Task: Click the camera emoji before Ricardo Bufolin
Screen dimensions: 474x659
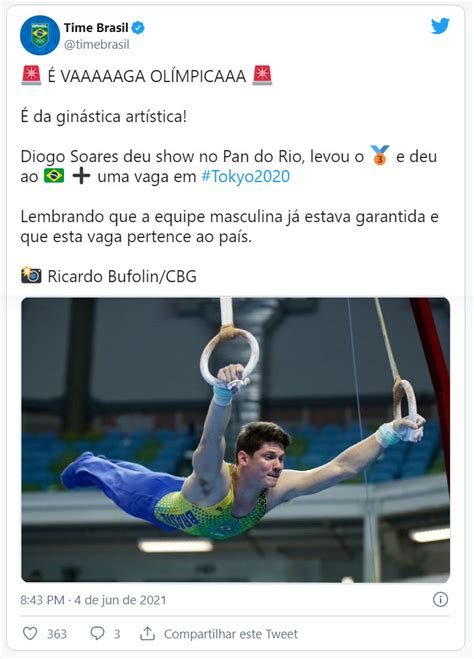Action: click(x=31, y=275)
